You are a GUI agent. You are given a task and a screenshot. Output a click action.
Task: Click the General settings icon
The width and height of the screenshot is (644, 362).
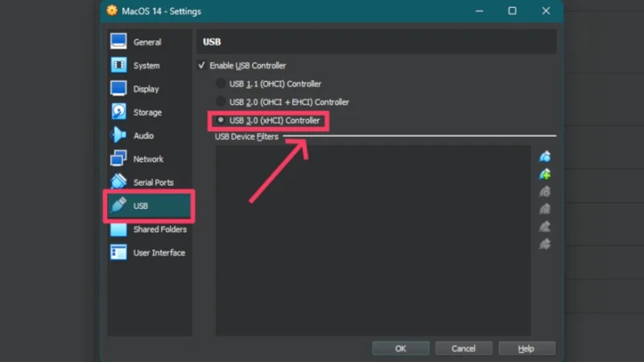[x=118, y=42]
